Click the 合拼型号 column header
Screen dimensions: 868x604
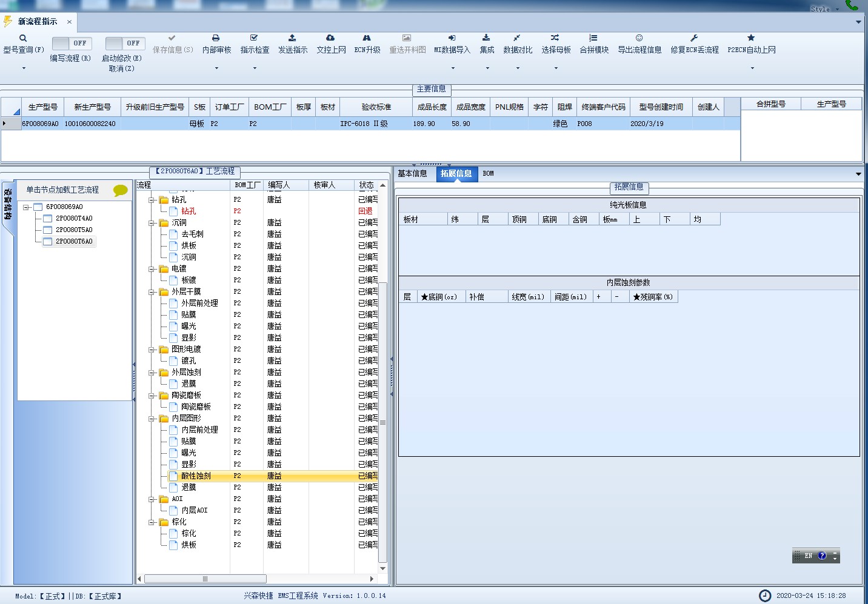(x=771, y=104)
